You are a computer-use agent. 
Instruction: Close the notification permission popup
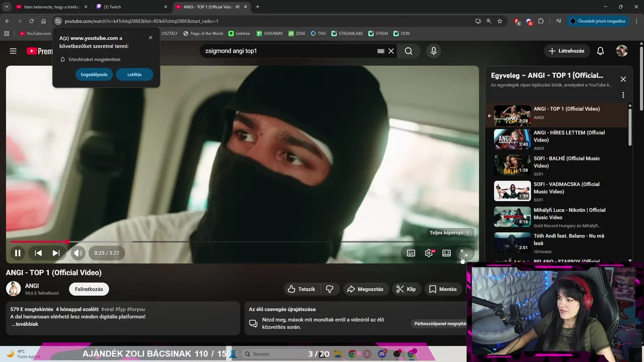(x=150, y=38)
